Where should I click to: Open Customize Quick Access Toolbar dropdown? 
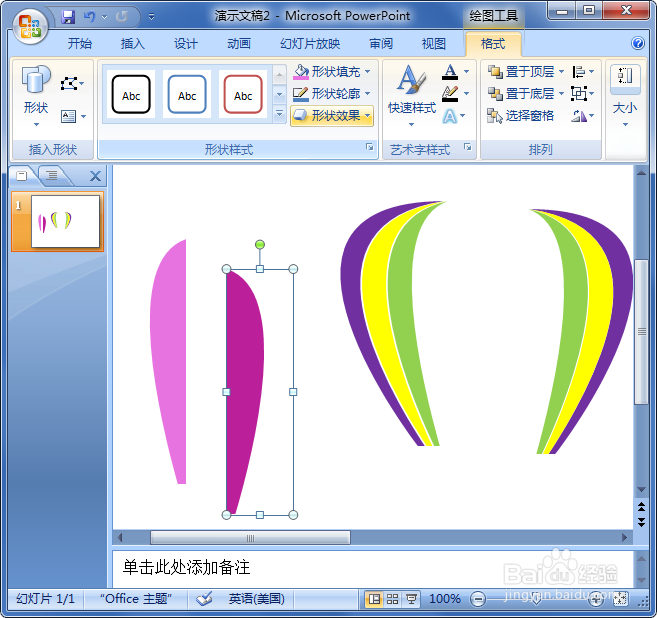pos(151,17)
